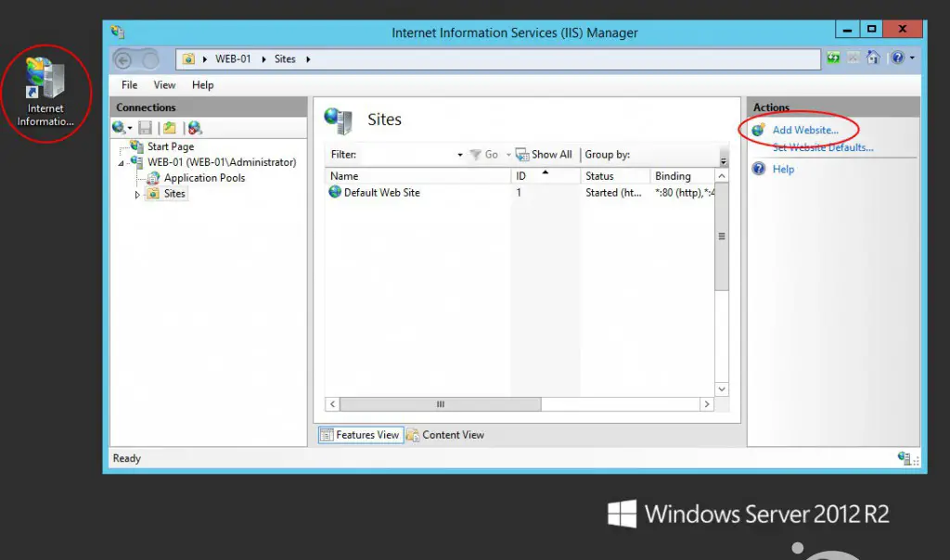Screen dimensions: 950x560
Task: Click the status bar configuration icon
Action: (x=904, y=458)
